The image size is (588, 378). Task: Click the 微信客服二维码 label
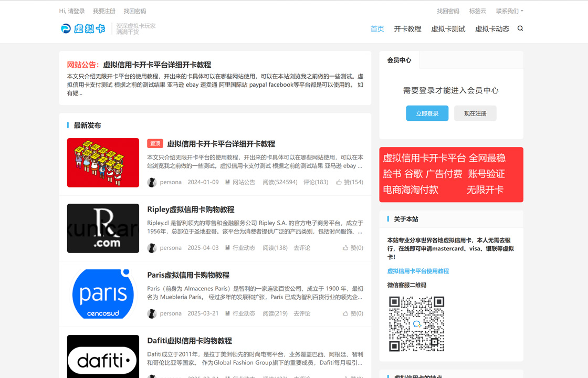[x=407, y=286]
